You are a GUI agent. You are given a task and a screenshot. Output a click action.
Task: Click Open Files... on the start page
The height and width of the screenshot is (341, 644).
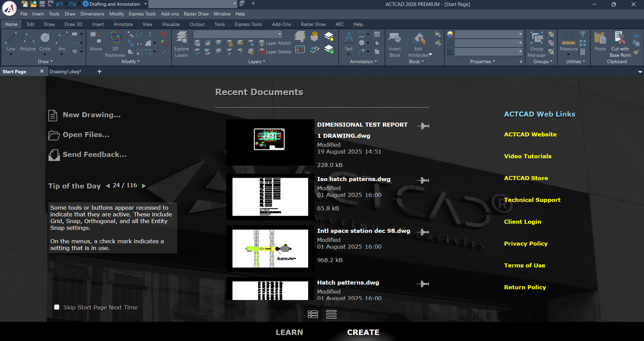[x=79, y=135]
